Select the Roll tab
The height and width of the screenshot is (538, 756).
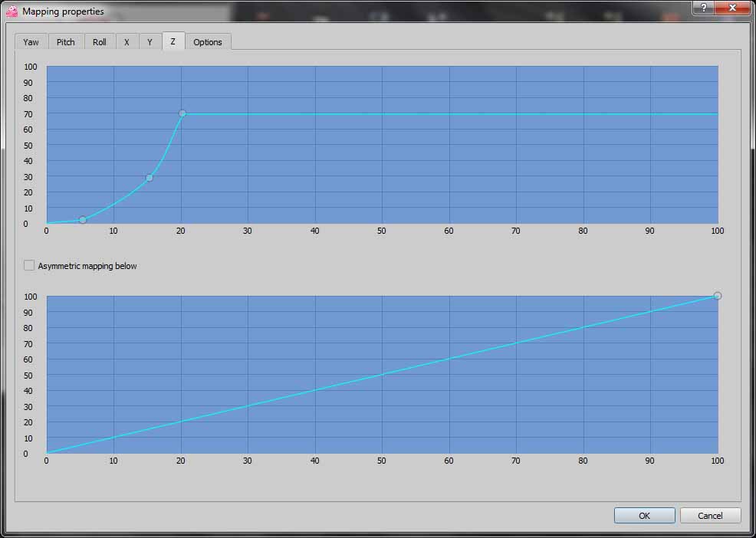point(100,42)
